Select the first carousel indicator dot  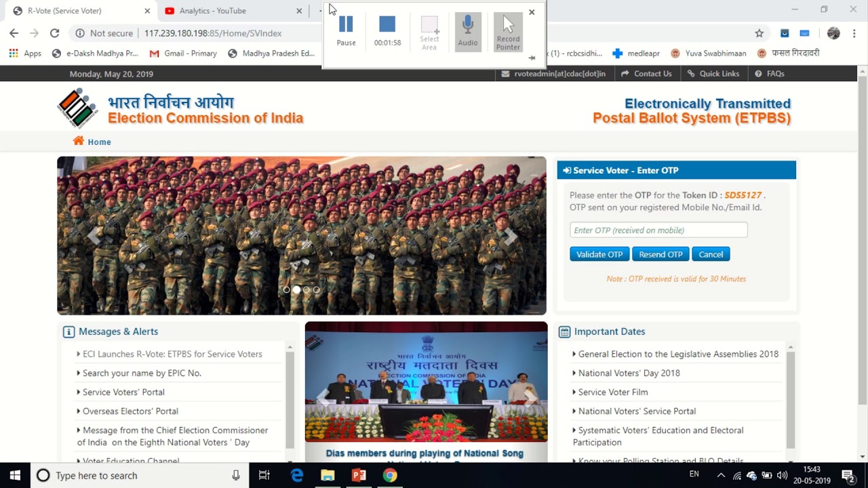[x=286, y=290]
